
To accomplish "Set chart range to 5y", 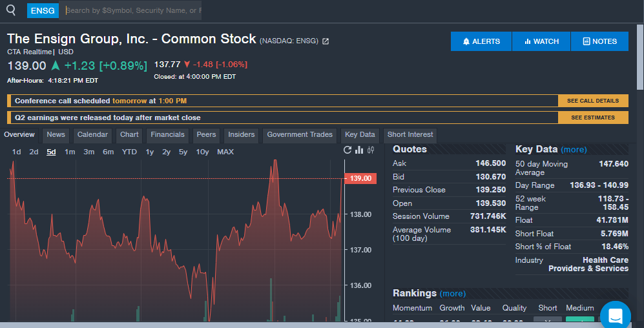I will point(183,152).
